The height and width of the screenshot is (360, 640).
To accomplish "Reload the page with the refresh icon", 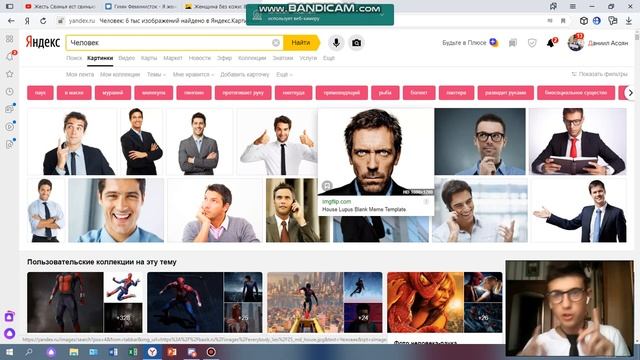I will (43, 20).
